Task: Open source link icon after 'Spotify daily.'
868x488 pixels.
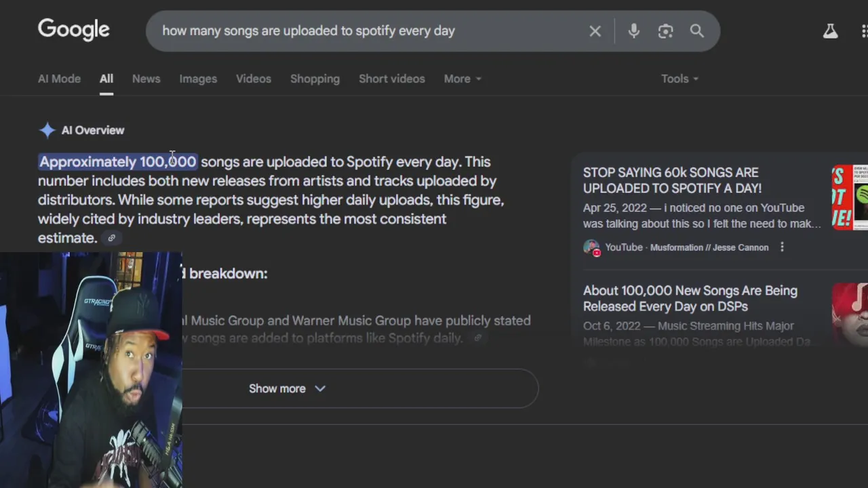Action: pyautogui.click(x=477, y=338)
